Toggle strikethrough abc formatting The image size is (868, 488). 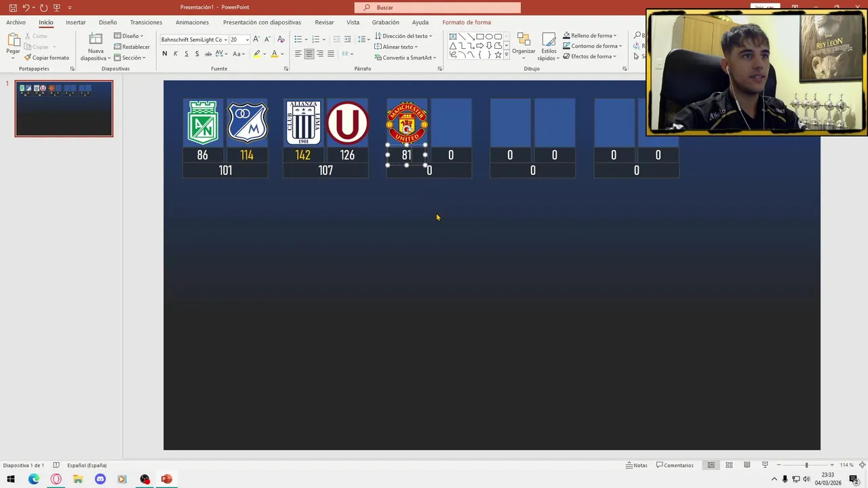pyautogui.click(x=208, y=54)
